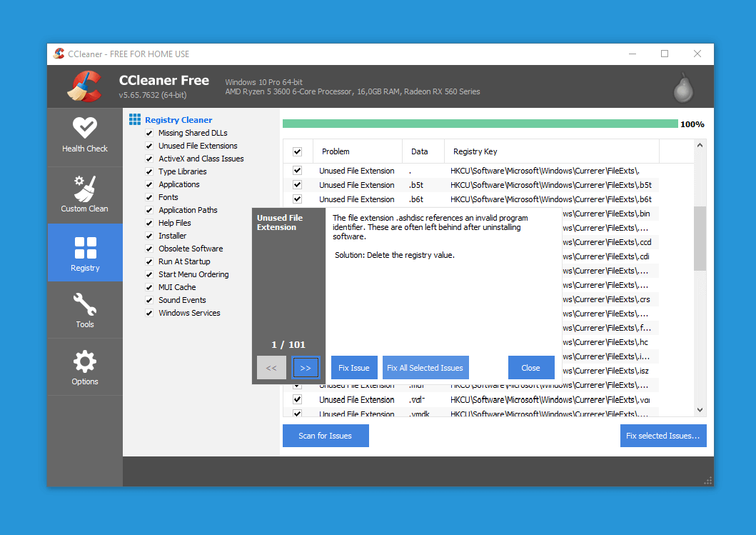This screenshot has width=756, height=535.
Task: Click the results scrollbar up arrow
Action: pyautogui.click(x=700, y=145)
